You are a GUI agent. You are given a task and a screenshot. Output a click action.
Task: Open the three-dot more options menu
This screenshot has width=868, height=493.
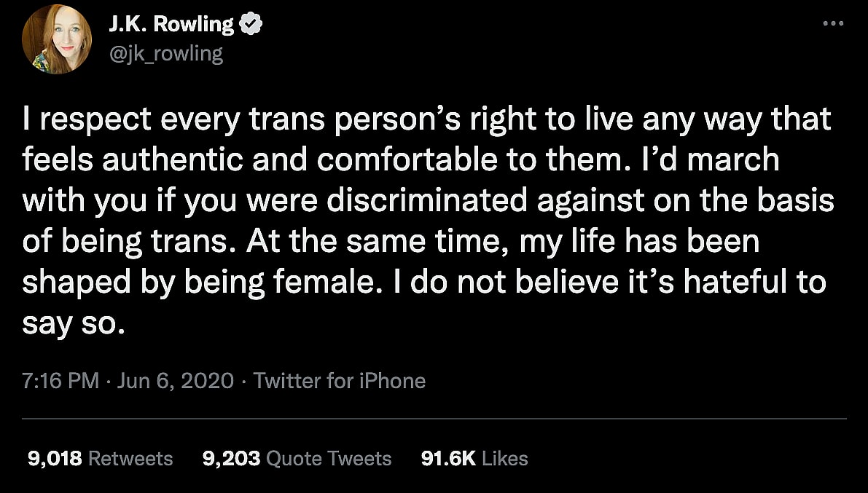[x=832, y=23]
